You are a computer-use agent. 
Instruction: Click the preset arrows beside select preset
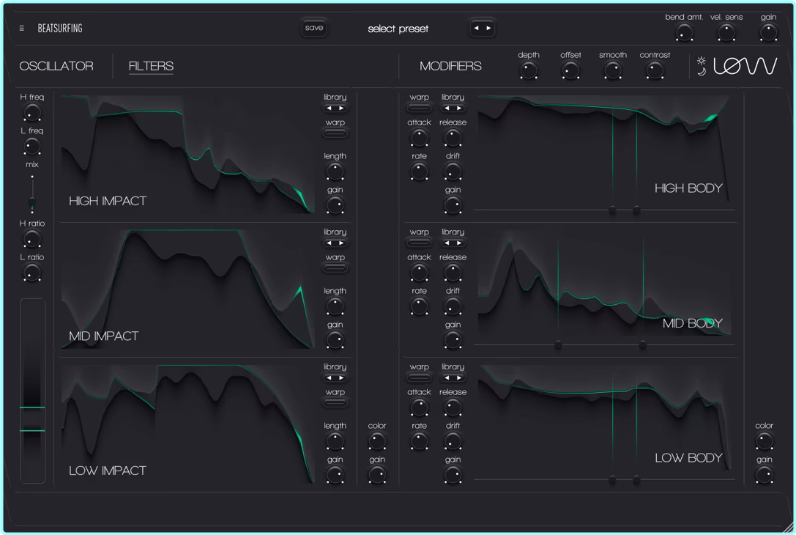483,28
